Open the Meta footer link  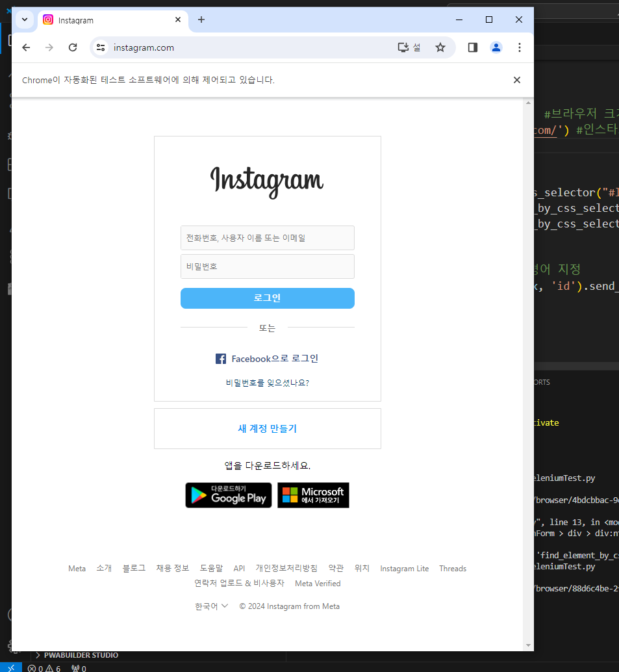77,569
